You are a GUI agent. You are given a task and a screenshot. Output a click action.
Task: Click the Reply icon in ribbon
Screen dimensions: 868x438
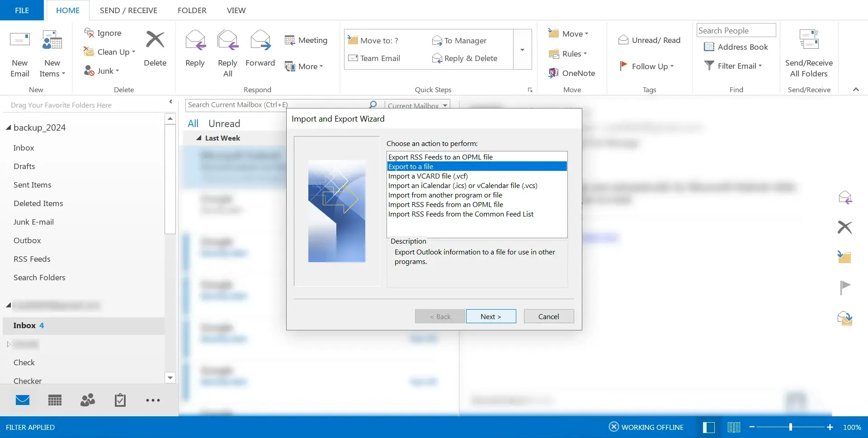pos(195,40)
